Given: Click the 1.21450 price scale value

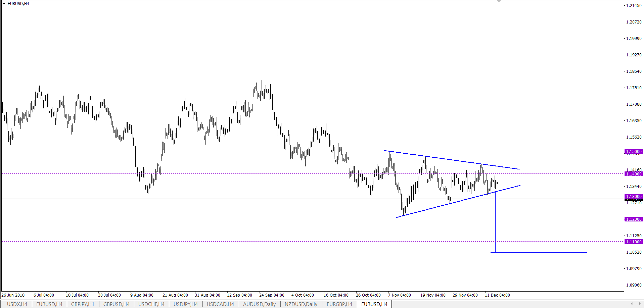Looking at the screenshot, I should pos(634,6).
